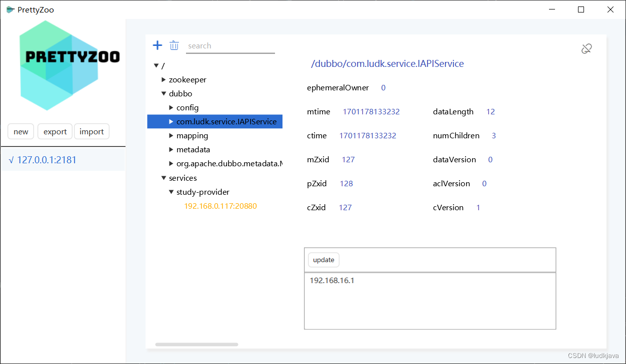Collapse the services node arrow
Viewport: 626px width, 364px height.
163,178
